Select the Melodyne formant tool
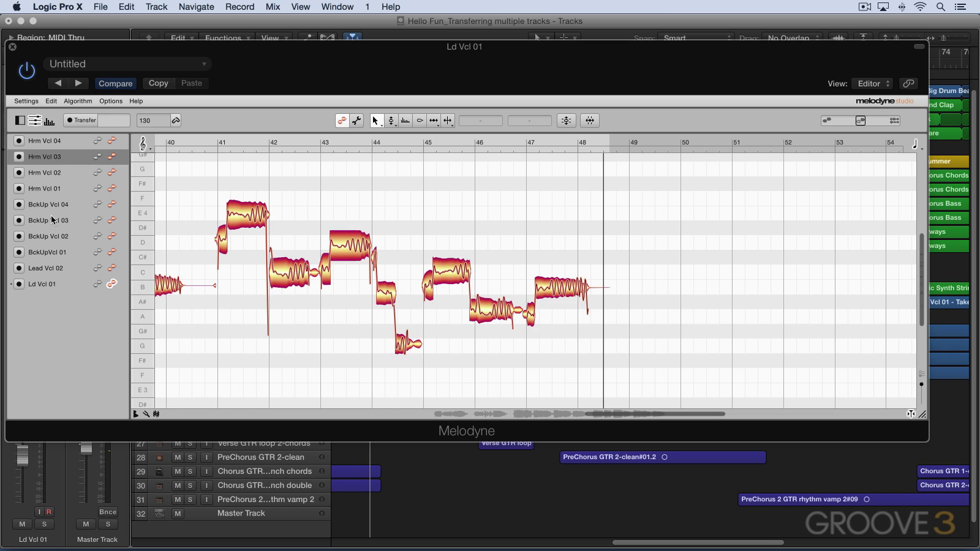The image size is (980, 551). tap(405, 121)
